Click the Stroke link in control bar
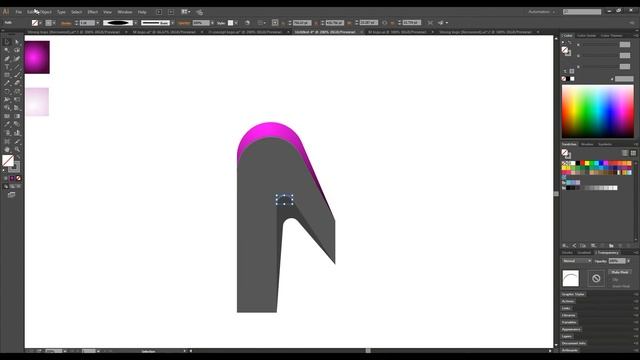The height and width of the screenshot is (360, 640). (x=66, y=23)
